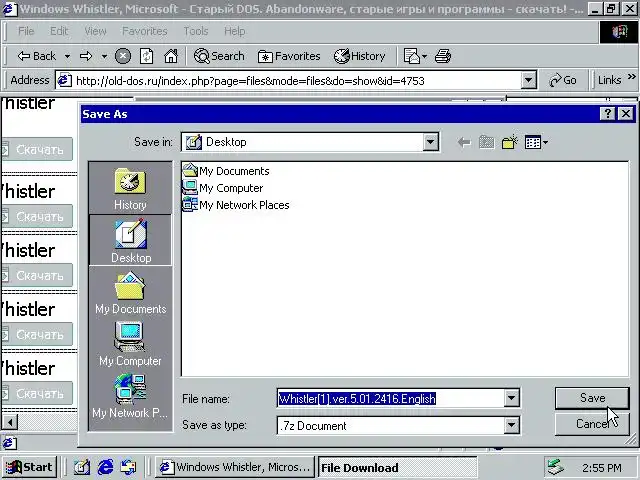Go to the Home page icon

pos(171,56)
